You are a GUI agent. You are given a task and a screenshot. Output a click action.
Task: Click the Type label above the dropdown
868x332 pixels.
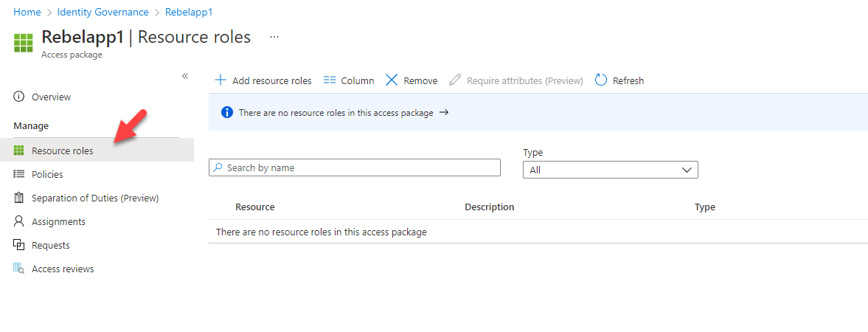click(532, 153)
